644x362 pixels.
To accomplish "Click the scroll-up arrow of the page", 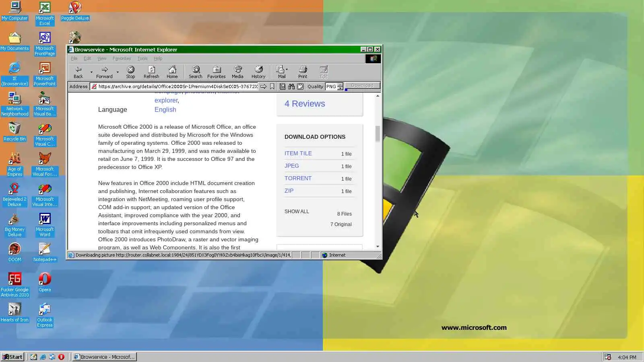I will 378,96.
